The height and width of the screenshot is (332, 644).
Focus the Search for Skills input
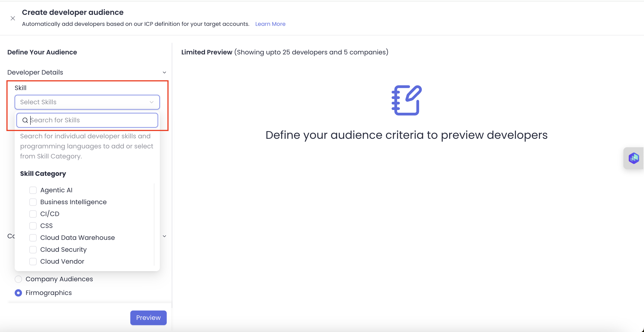[93, 120]
